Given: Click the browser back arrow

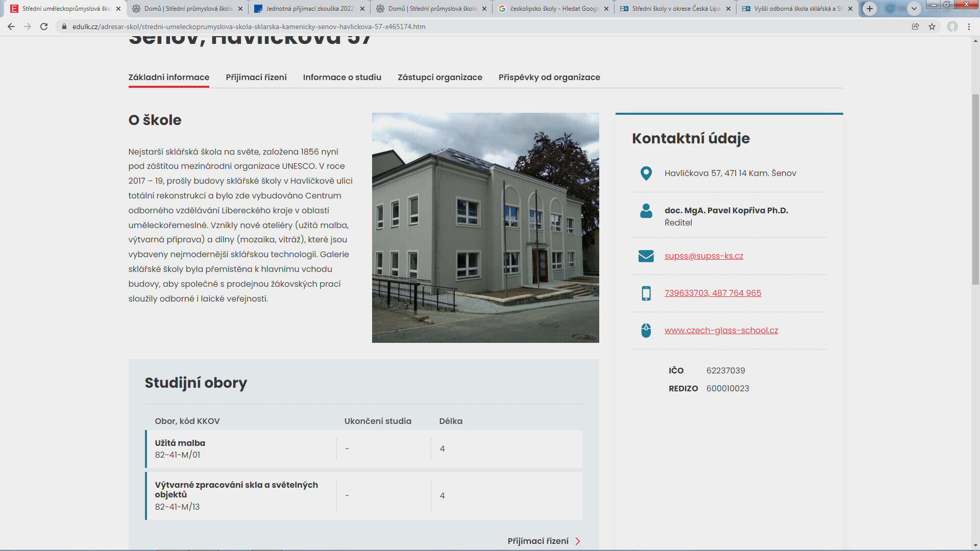Looking at the screenshot, I should (11, 27).
